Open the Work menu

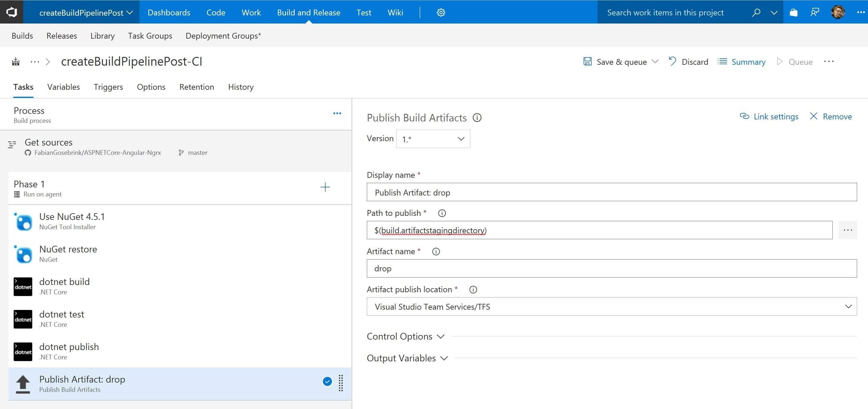click(251, 12)
